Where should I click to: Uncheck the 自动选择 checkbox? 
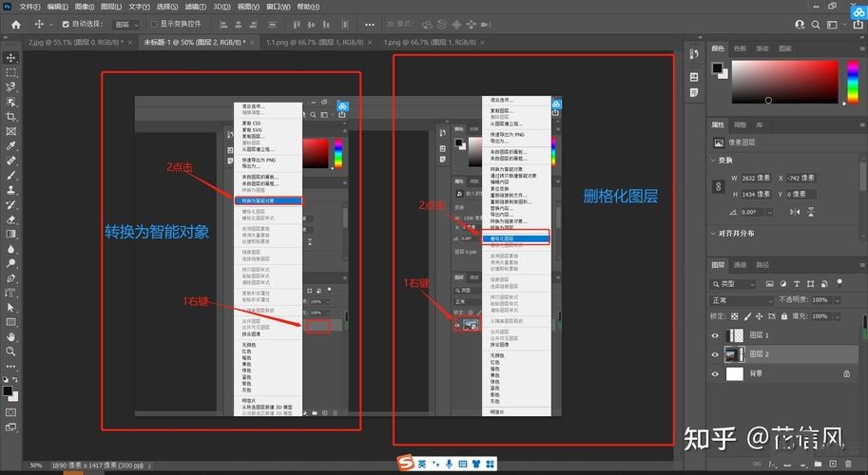[65, 24]
